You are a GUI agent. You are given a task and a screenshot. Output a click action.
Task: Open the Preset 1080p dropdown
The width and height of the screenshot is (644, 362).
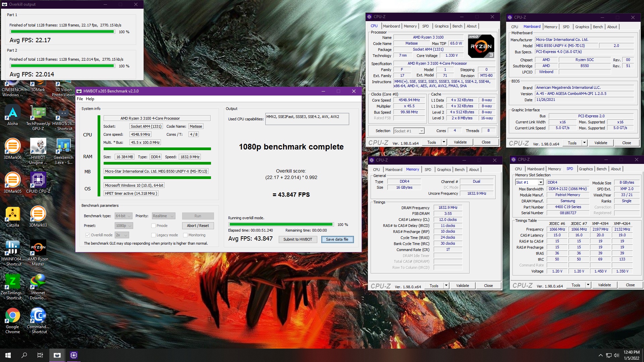click(124, 226)
